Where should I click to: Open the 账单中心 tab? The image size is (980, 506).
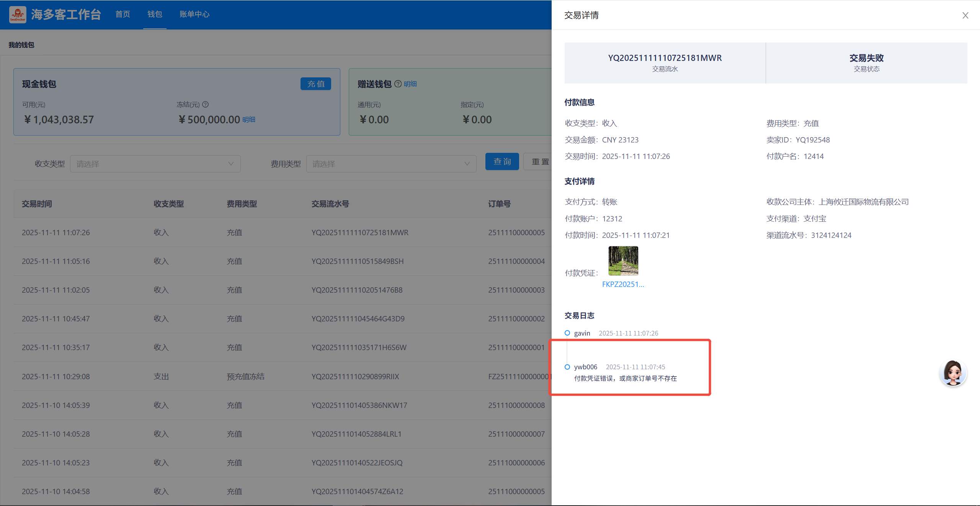(194, 14)
